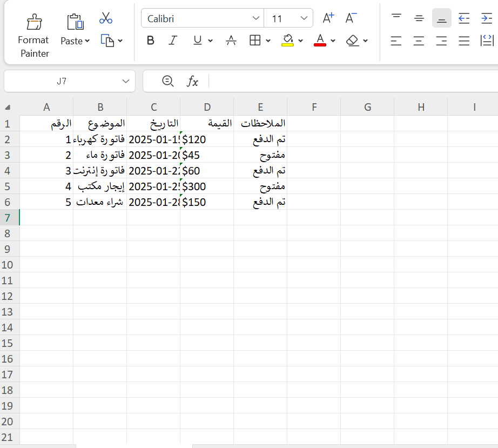Increase font size with A+ icon
This screenshot has width=498, height=448.
pyautogui.click(x=328, y=18)
